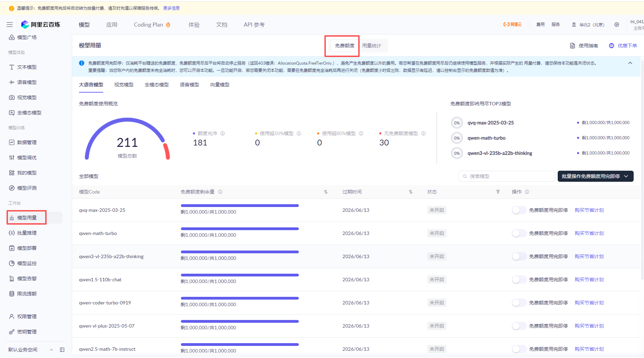This screenshot has width=644, height=358.
Task: Click the 限流提额 sidebar icon
Action: (x=12, y=294)
